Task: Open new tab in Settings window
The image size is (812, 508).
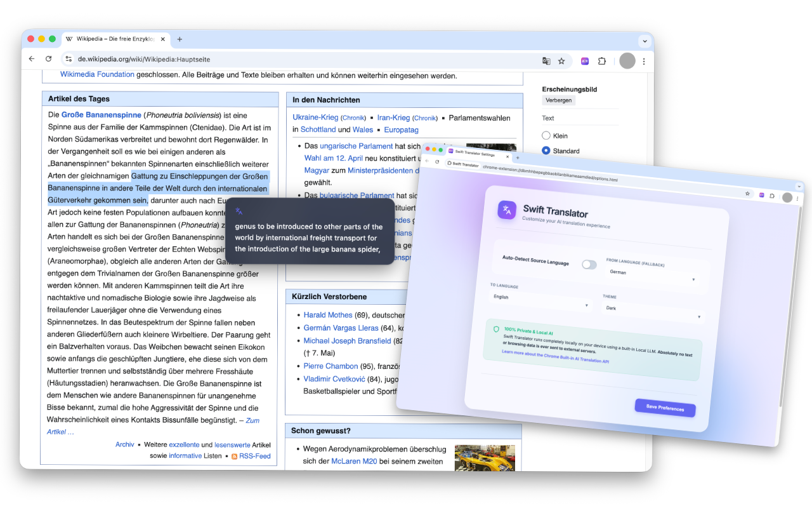Action: point(517,157)
